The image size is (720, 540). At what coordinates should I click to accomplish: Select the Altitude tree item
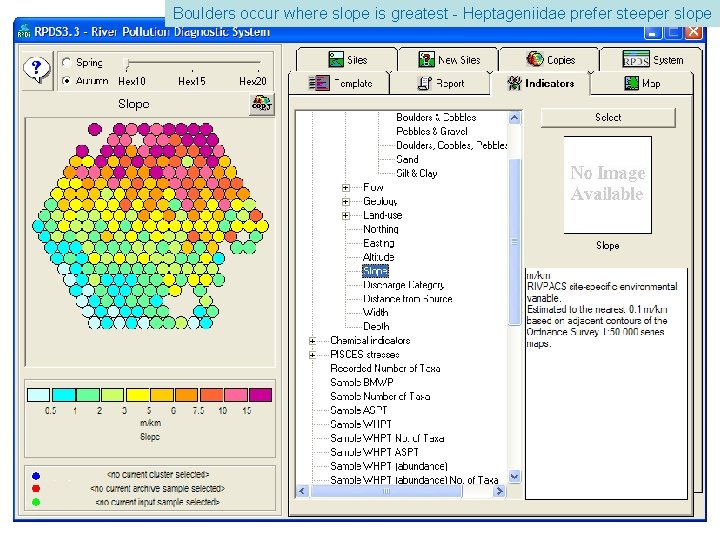click(378, 257)
